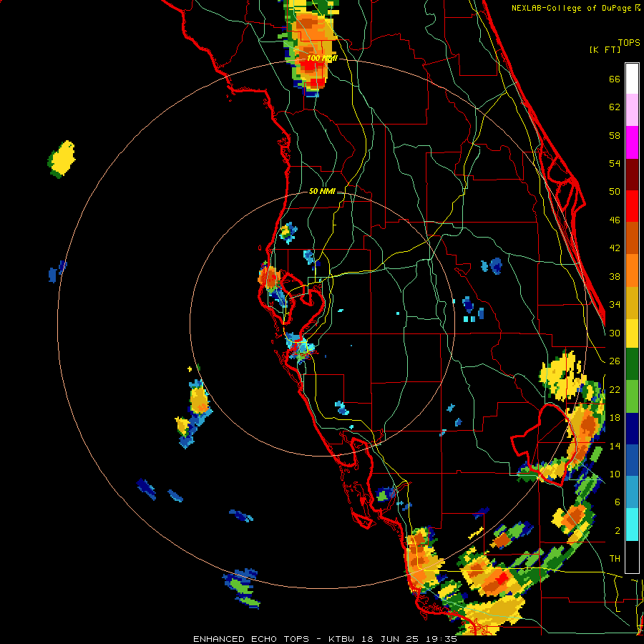Select the navy 18 kft legend swatch
Image resolution: width=644 pixels, height=644 pixels.
coord(632,429)
